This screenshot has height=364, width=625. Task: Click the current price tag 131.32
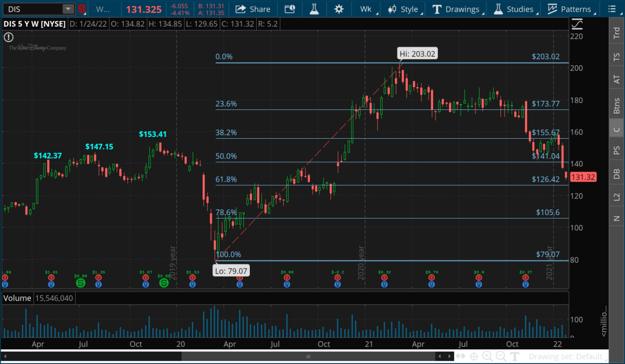click(x=583, y=178)
